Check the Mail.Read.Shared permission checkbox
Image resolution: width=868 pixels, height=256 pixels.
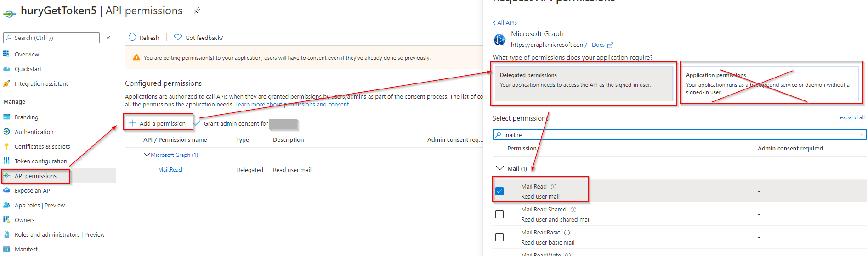pyautogui.click(x=499, y=214)
